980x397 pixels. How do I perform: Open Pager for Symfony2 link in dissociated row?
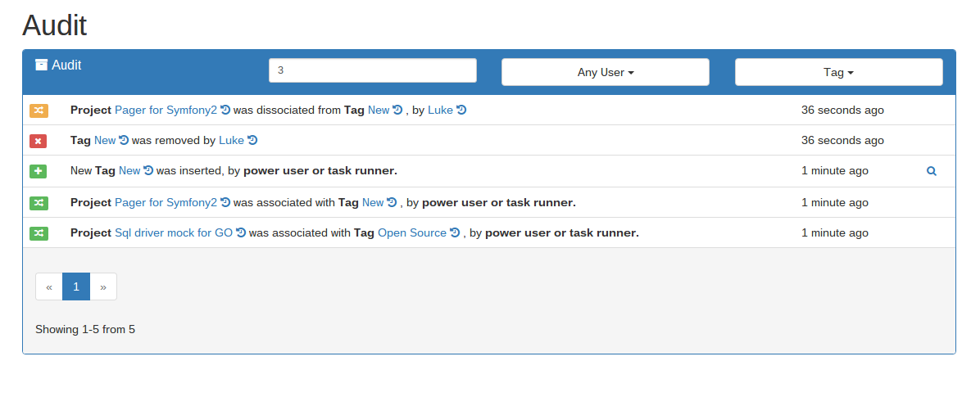(x=166, y=110)
